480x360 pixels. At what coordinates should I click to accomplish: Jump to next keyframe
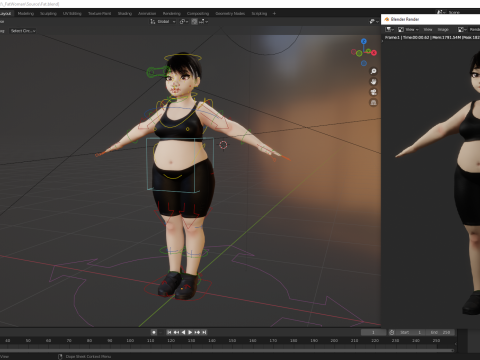(x=197, y=332)
